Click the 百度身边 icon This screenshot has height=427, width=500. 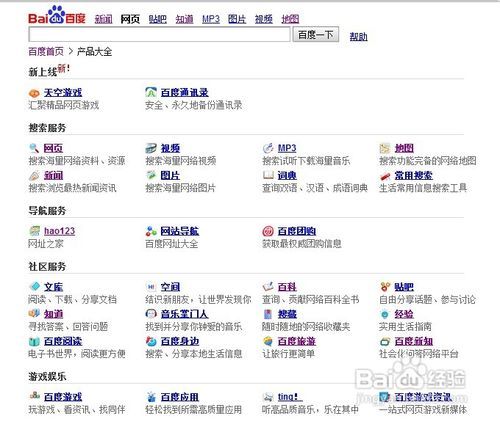point(151,341)
